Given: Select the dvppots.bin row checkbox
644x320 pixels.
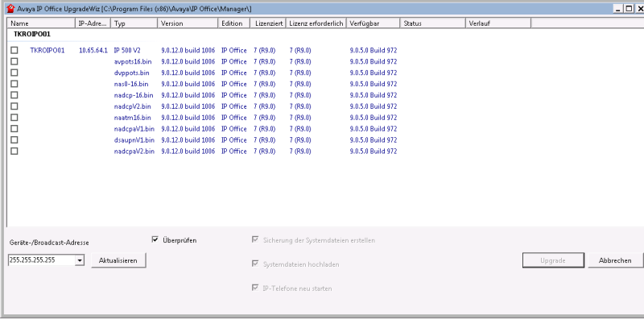Looking at the screenshot, I should [x=14, y=73].
